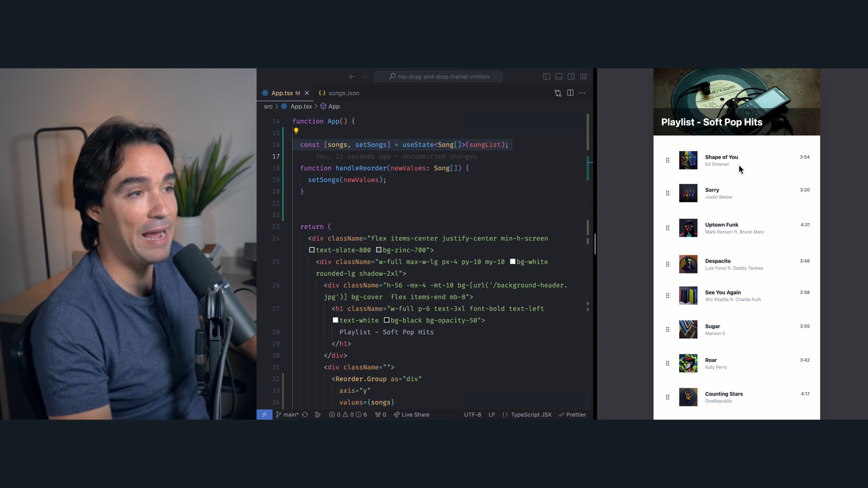Select the App.tsx editor tab
Image resolution: width=868 pixels, height=488 pixels.
tap(282, 93)
